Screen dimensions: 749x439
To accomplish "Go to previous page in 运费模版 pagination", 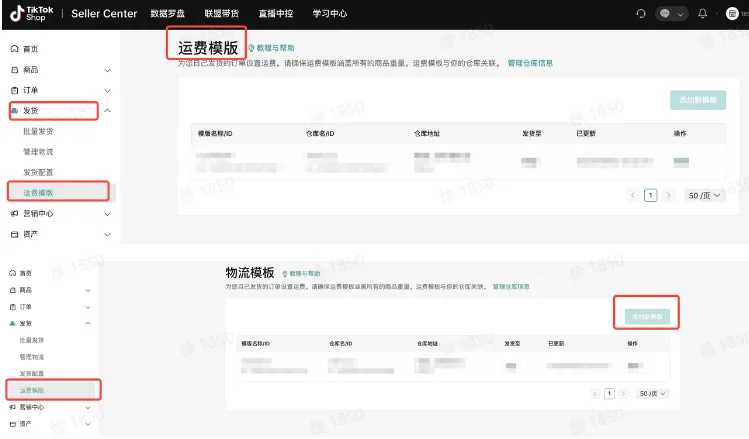I will [x=633, y=195].
